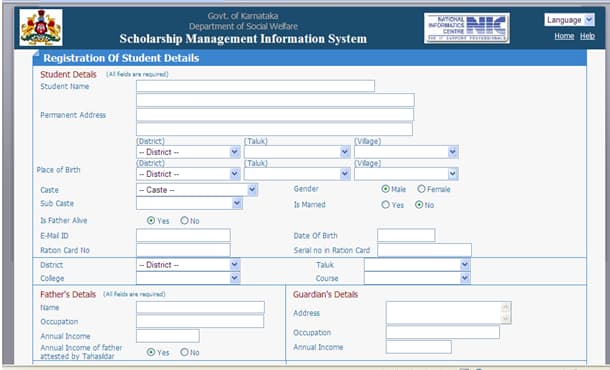Click the Father's Annual Income input field
610x370 pixels.
click(168, 336)
